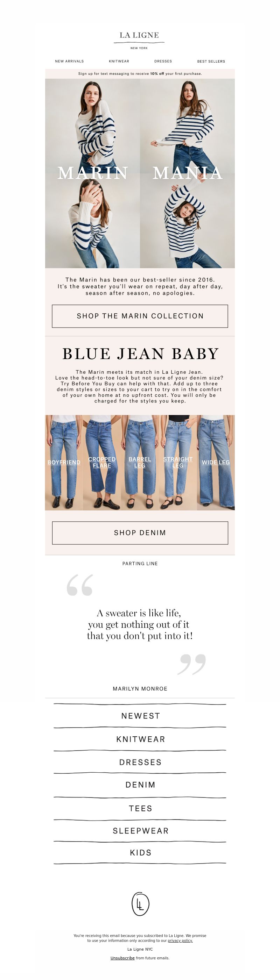This screenshot has width=280, height=980.
Task: Open New Arrivals navigation link
Action: 69,61
